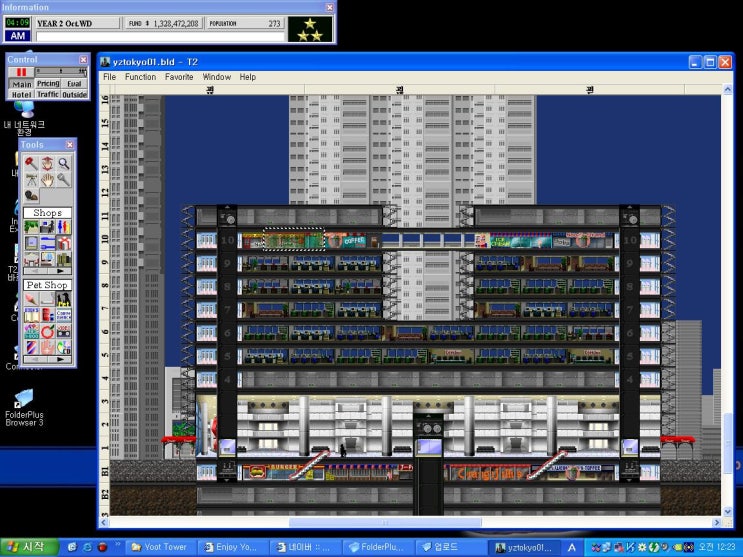Show previous page of Shops categories

click(36, 271)
